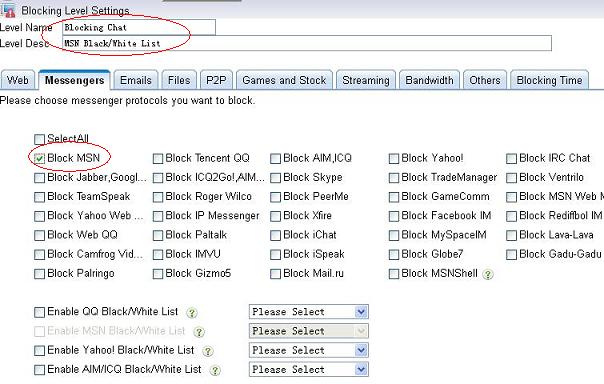Tick Block Globe7 checkbox
The width and height of the screenshot is (604, 384).
[x=393, y=255]
